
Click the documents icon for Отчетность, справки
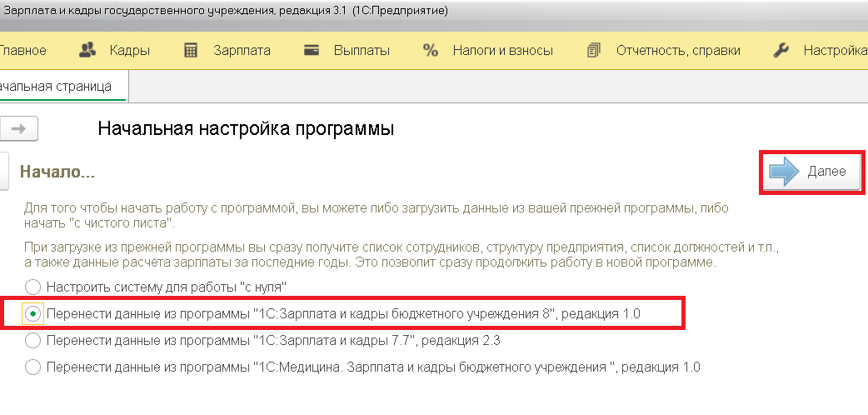[593, 51]
